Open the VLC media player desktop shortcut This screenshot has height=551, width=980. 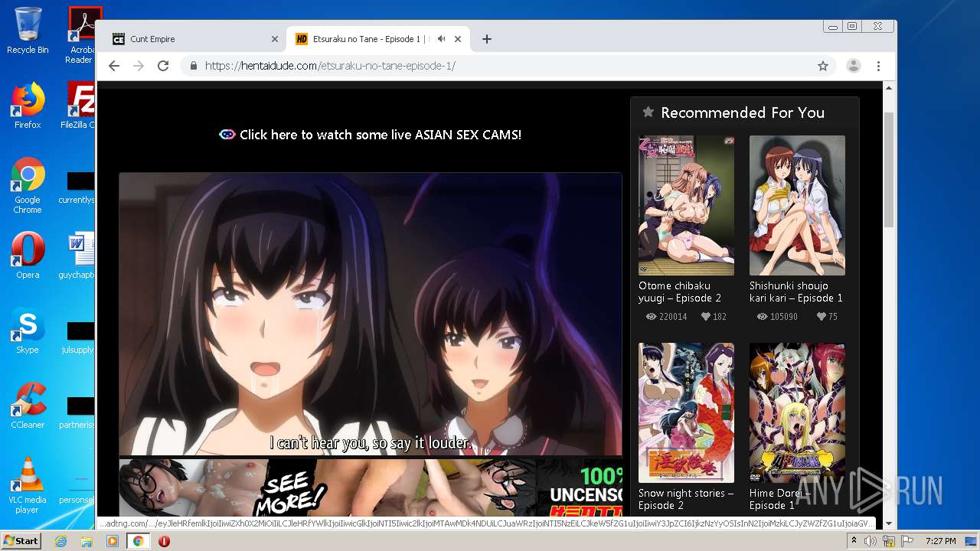coord(28,485)
